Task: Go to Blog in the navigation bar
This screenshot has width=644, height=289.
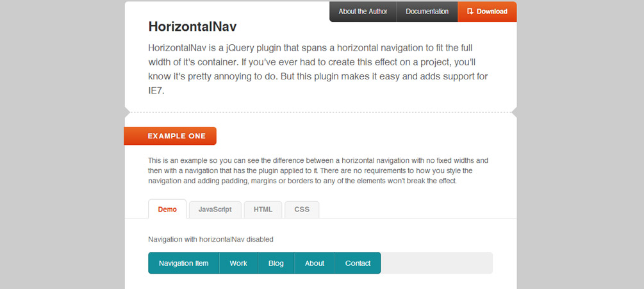Action: click(x=276, y=263)
